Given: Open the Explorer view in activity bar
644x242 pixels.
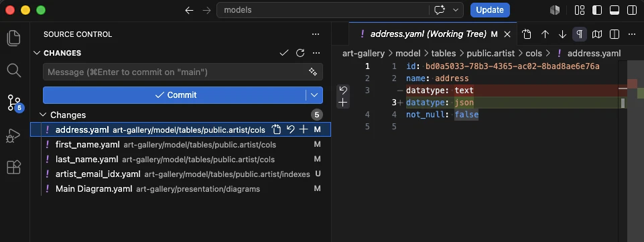Looking at the screenshot, I should coord(14,38).
